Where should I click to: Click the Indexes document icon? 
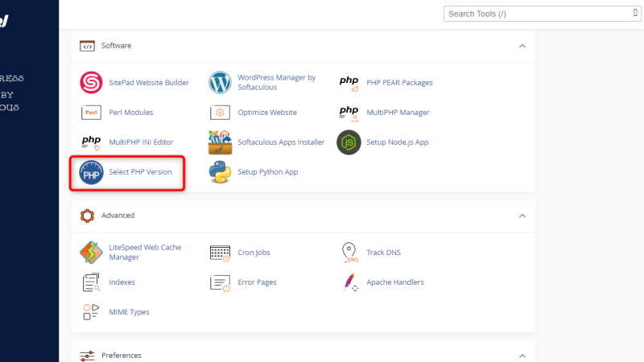[x=91, y=282]
